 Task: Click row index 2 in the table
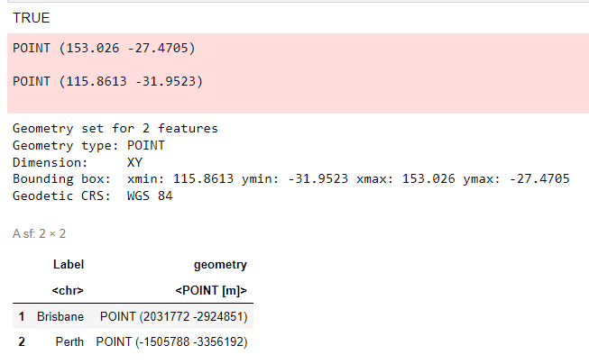tap(20, 342)
